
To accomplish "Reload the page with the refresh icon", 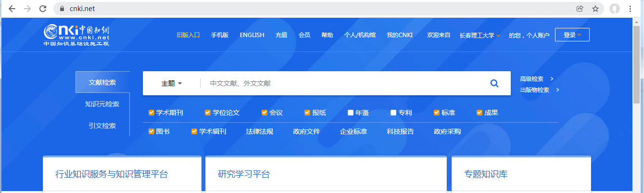I will coord(43,9).
